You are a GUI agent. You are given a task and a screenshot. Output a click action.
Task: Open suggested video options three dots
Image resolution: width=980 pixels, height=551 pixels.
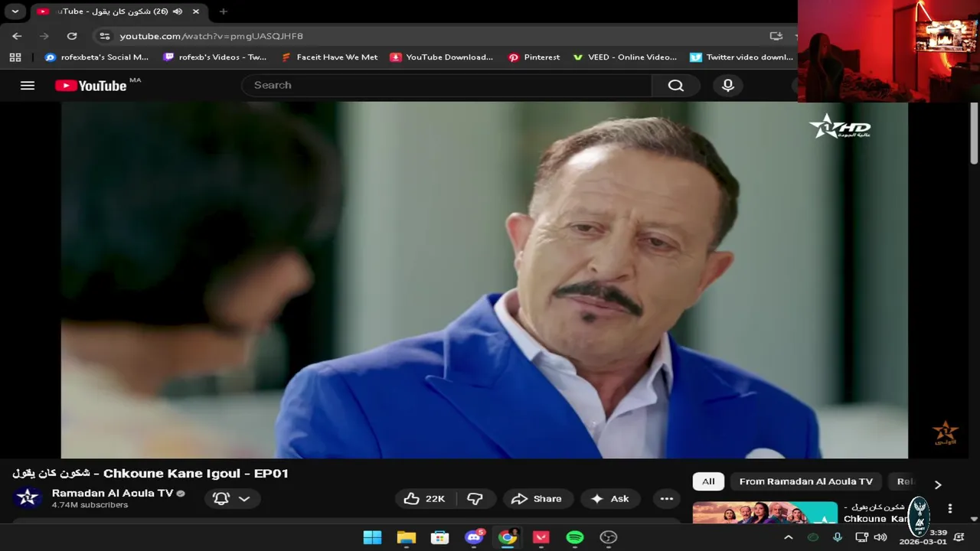[950, 509]
